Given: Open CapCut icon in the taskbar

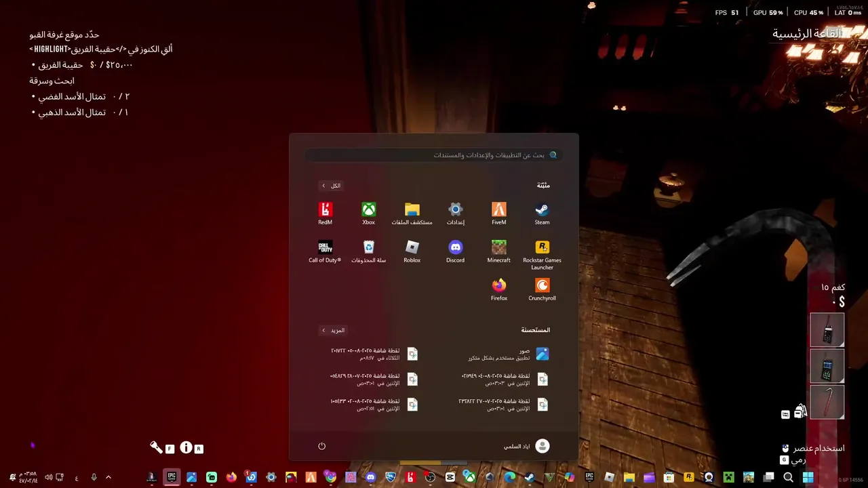Looking at the screenshot, I should [x=450, y=477].
